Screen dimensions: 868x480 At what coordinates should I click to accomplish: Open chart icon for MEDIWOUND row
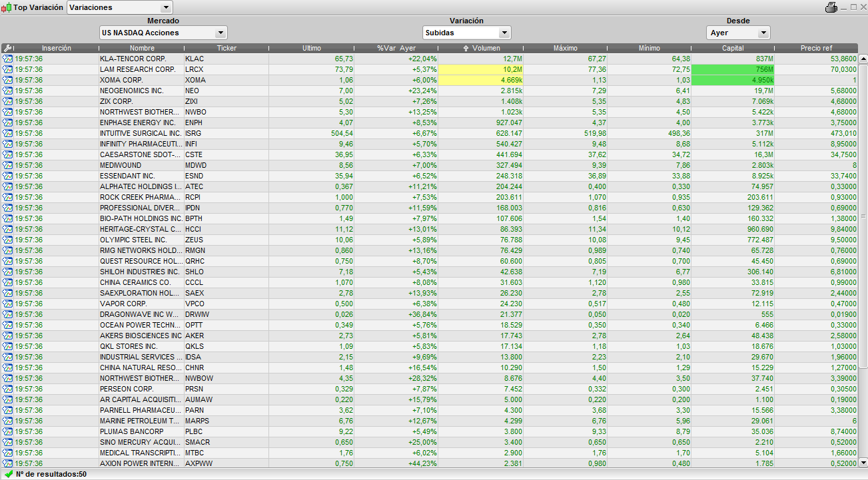(7, 165)
